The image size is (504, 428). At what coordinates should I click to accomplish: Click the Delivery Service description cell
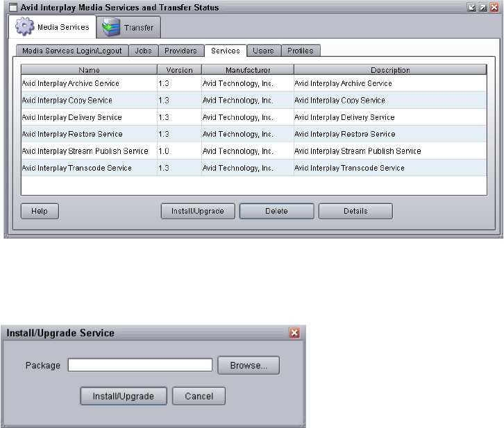[x=390, y=117]
